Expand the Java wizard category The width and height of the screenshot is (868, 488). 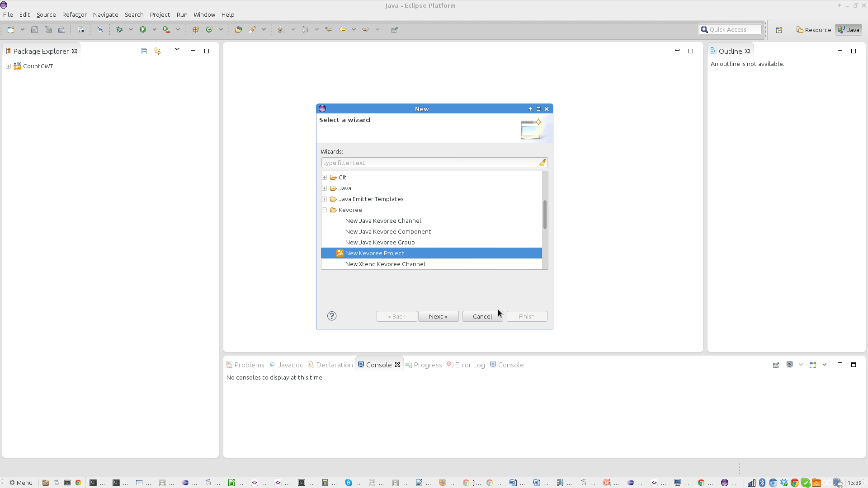325,188
